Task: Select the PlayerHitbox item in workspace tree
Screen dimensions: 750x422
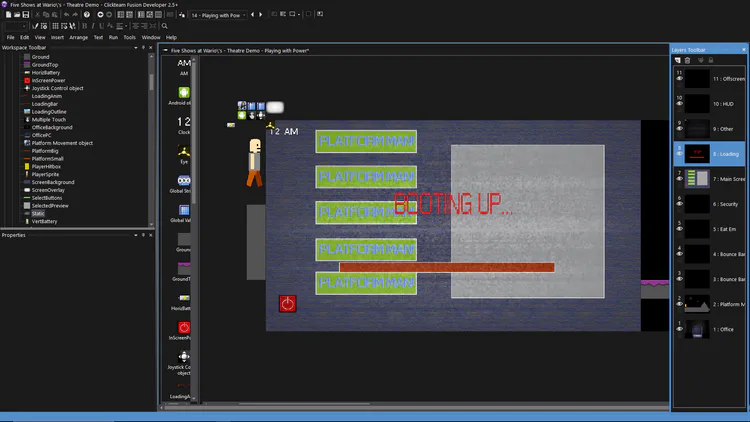Action: tap(46, 167)
